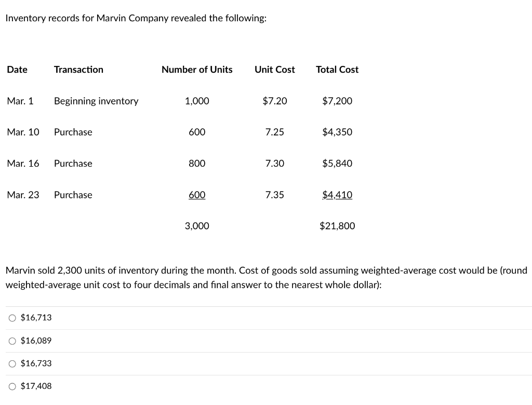Click the 3,000 total units value
The image size is (532, 405).
click(x=197, y=226)
